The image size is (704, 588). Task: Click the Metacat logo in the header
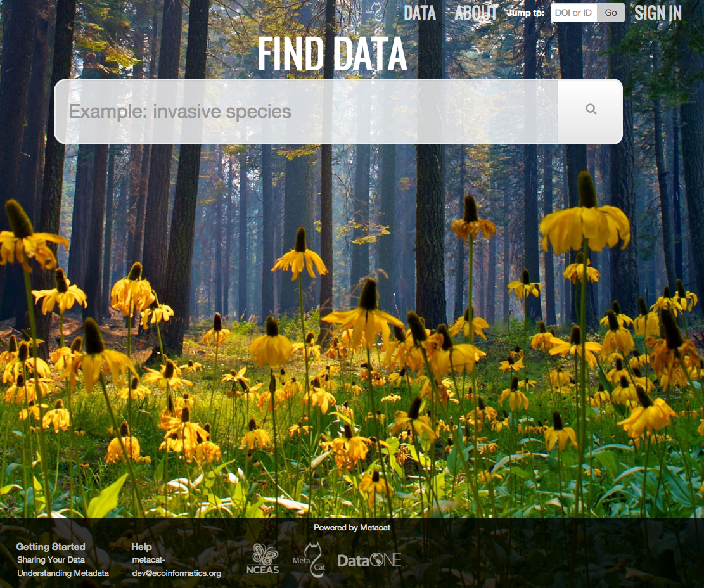point(373,11)
